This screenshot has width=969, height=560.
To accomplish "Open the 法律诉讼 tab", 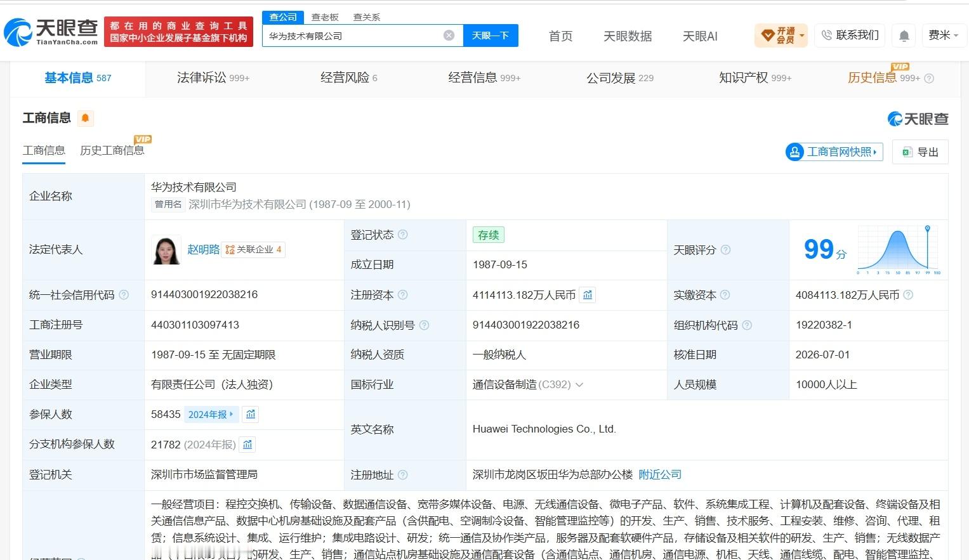I will (213, 78).
